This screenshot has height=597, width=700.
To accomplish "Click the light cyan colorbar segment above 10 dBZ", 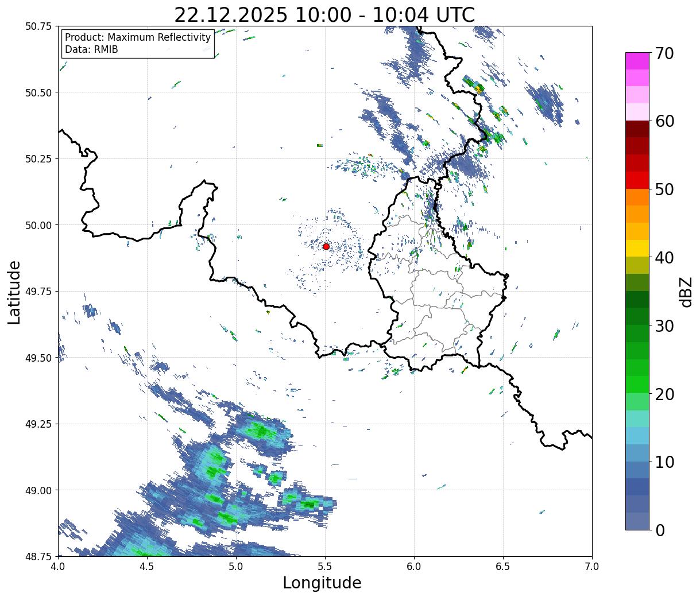I will [637, 436].
